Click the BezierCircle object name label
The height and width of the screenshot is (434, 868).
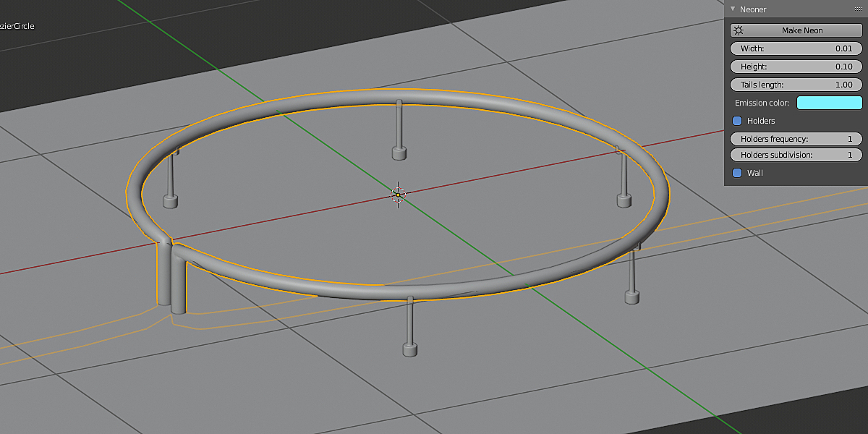pos(17,26)
